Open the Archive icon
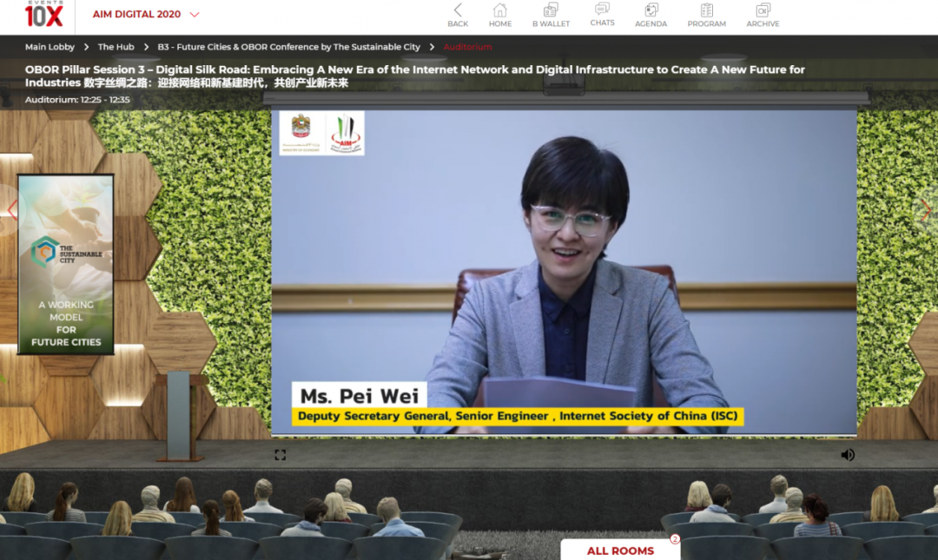 763,11
